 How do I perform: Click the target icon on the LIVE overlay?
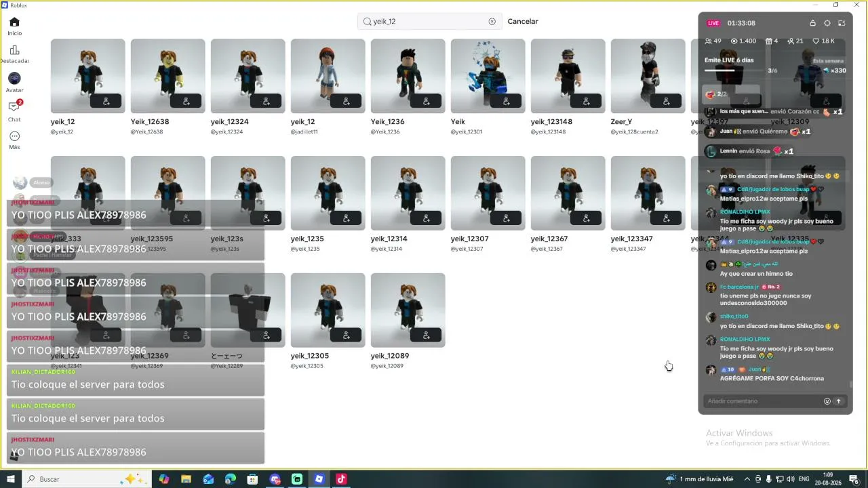tap(827, 23)
